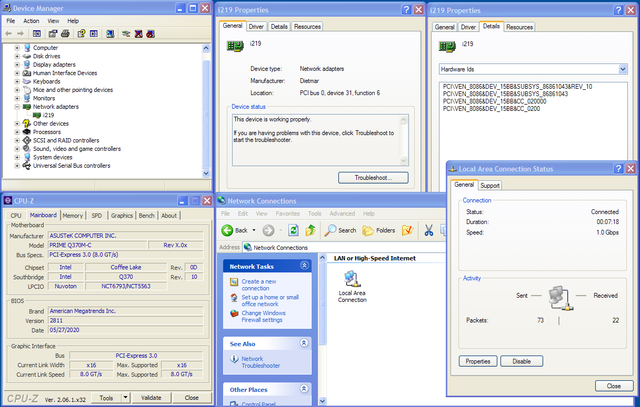Image resolution: width=640 pixels, height=407 pixels.
Task: Open the CPU-Z Tools dropdown arrow
Action: (125, 397)
